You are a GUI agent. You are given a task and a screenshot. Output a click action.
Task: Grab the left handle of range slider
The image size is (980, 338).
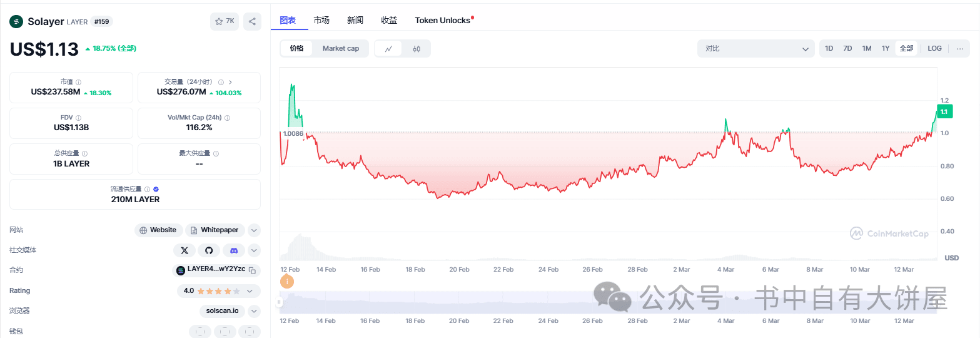pos(280,302)
